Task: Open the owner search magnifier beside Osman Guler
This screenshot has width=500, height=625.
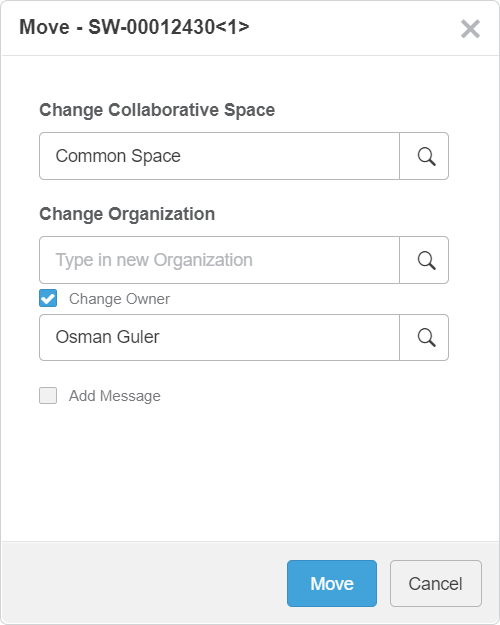Action: pyautogui.click(x=424, y=338)
